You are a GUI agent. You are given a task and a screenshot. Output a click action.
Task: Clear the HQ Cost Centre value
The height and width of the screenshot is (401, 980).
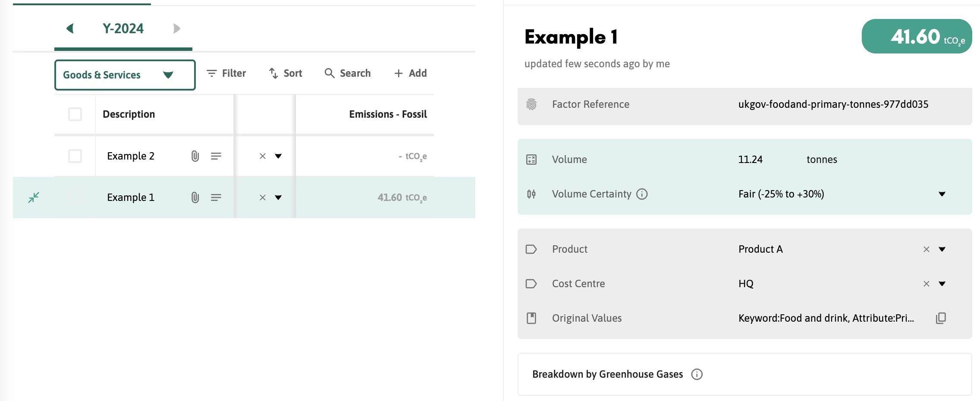926,284
